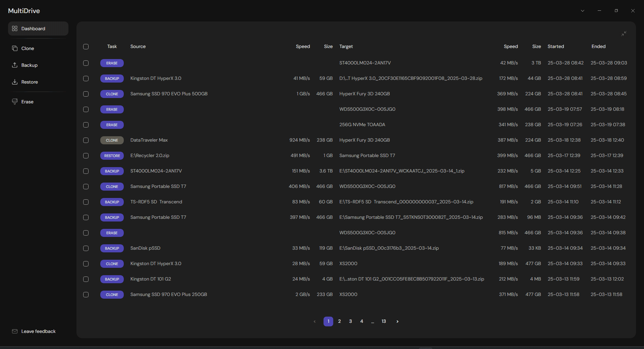
Task: Click the envelope icon next to Leave feedback
Action: click(x=15, y=331)
